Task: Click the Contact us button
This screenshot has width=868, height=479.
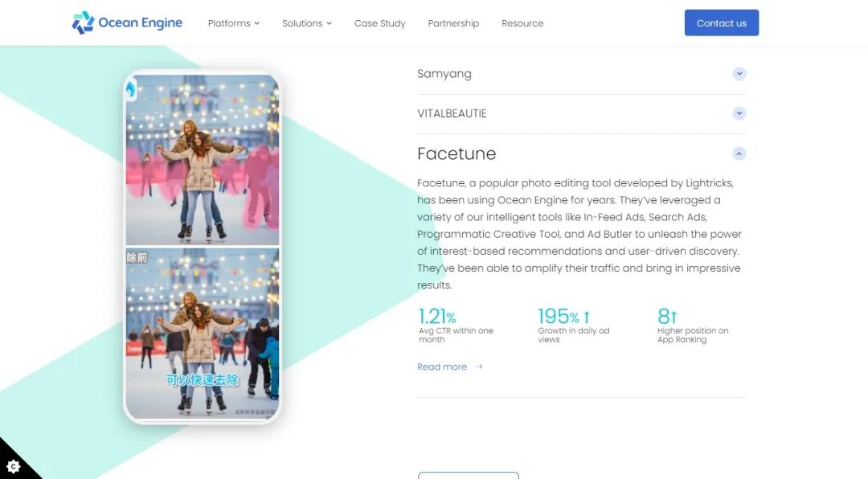Action: [x=721, y=23]
